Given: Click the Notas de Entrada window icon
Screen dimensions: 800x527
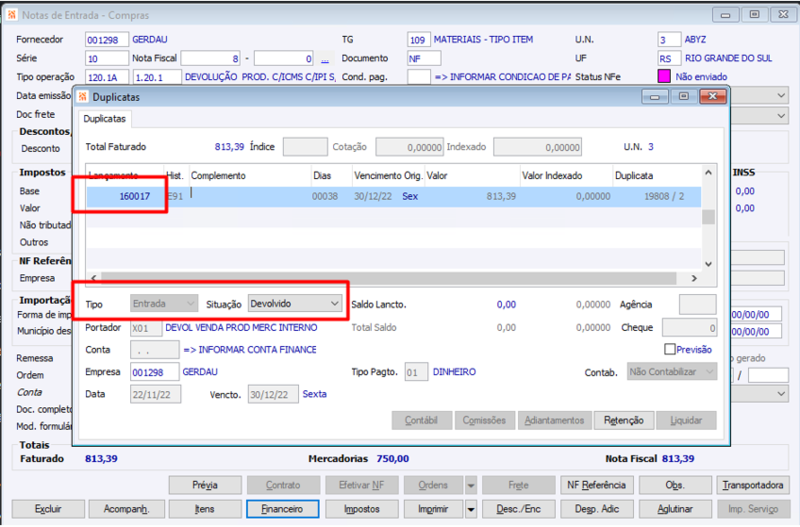Looking at the screenshot, I should (x=11, y=15).
